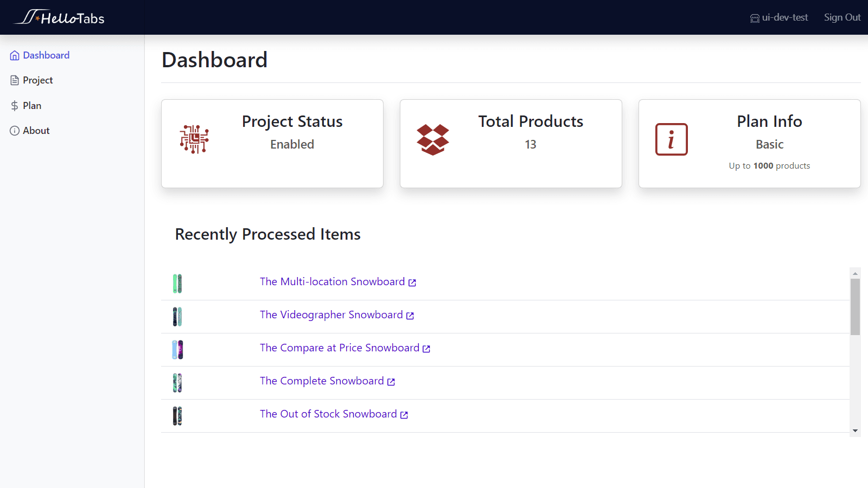Click the circuit icon on Project Status card
868x488 pixels.
pyautogui.click(x=194, y=139)
